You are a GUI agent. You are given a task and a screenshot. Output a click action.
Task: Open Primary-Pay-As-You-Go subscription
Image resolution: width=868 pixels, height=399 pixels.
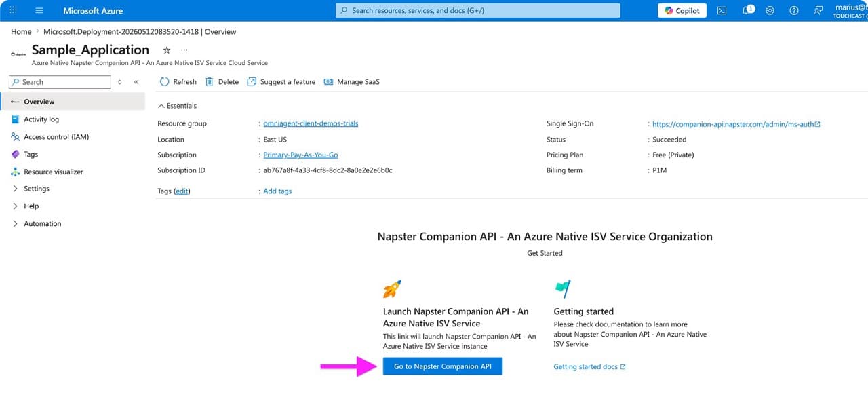pos(300,155)
